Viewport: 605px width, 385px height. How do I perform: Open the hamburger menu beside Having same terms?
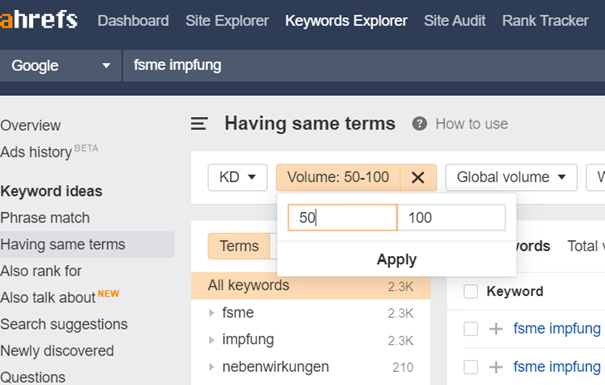tap(199, 124)
